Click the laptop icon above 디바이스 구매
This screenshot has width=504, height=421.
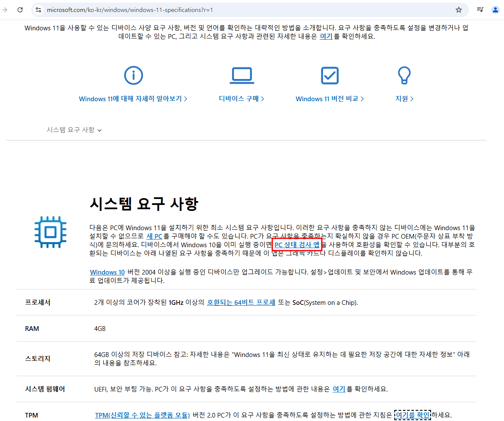point(242,76)
